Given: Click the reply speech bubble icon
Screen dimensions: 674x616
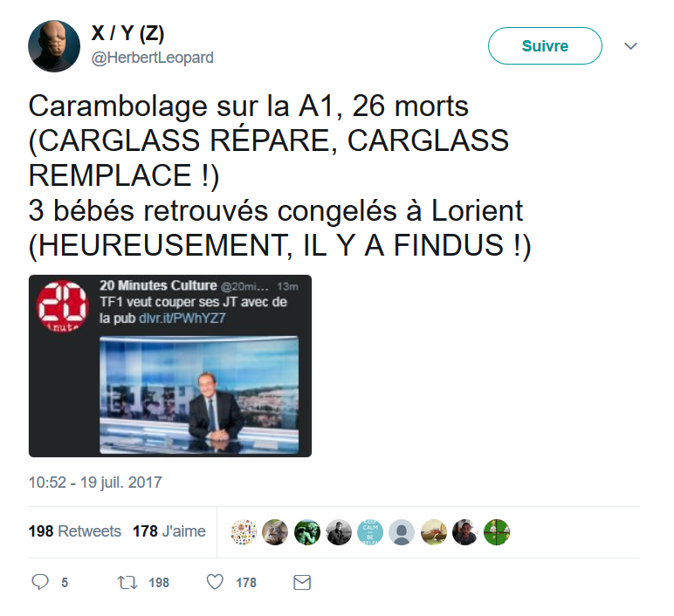Looking at the screenshot, I should (x=40, y=582).
